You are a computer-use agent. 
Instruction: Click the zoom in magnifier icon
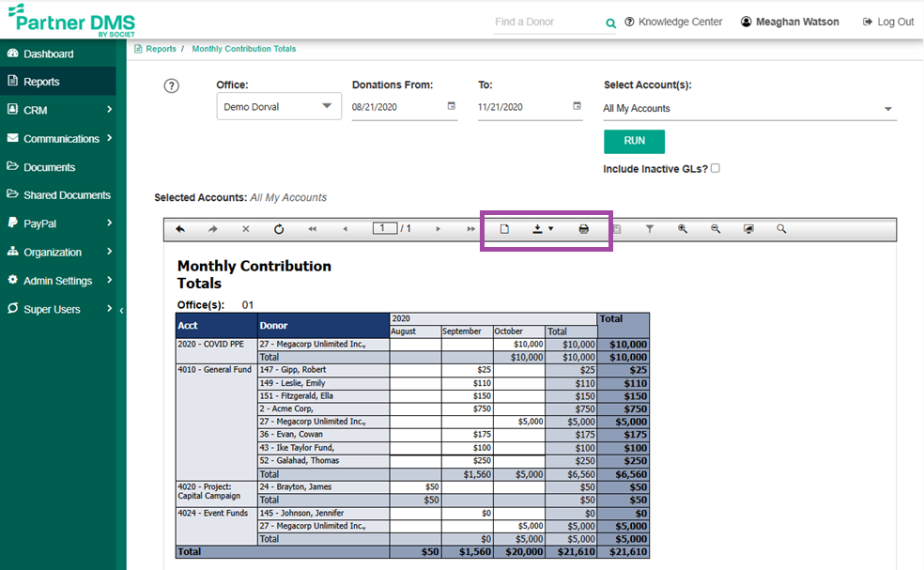[x=683, y=229]
